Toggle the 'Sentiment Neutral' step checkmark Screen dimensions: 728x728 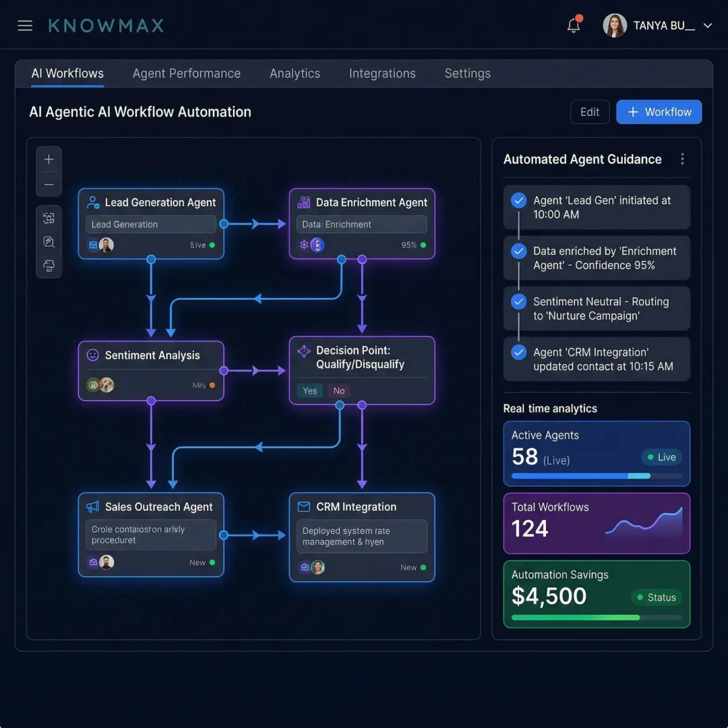click(x=518, y=302)
